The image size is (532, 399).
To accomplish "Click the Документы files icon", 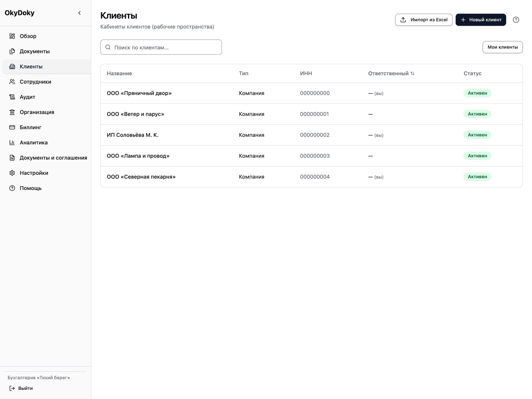I will [x=12, y=51].
